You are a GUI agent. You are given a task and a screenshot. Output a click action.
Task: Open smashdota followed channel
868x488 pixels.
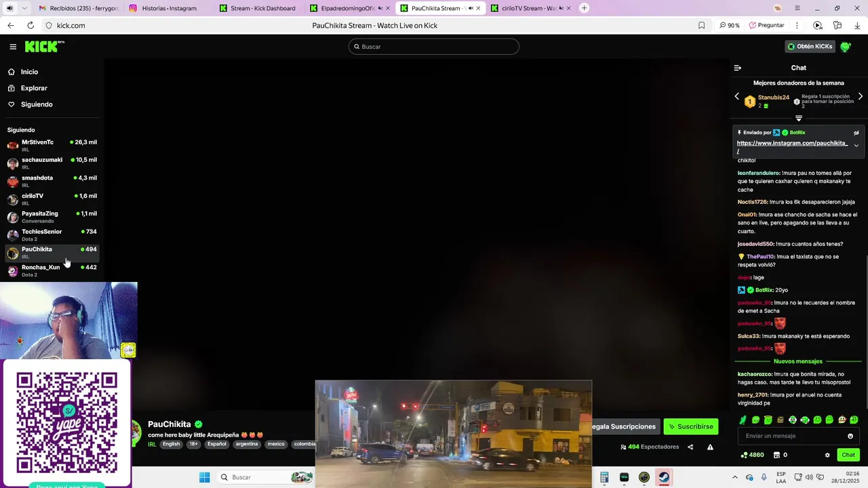point(52,181)
